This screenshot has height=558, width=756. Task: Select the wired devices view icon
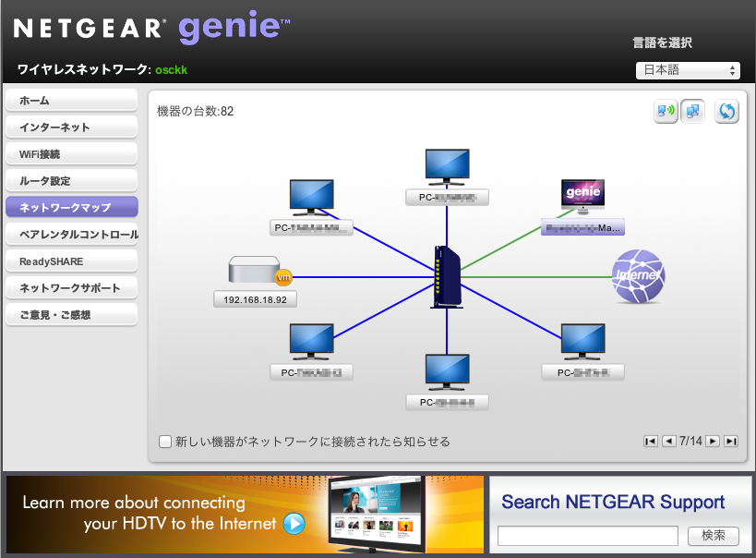tap(692, 112)
